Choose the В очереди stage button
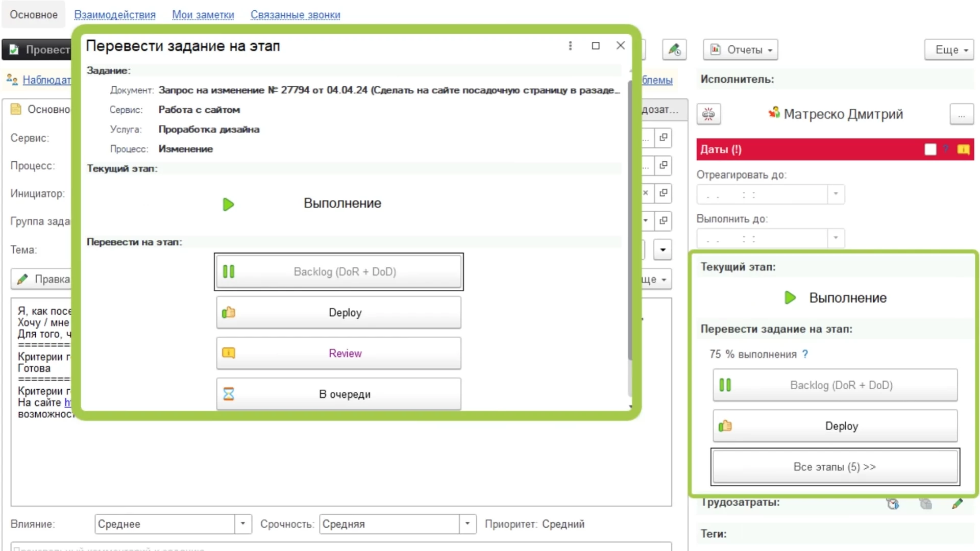The image size is (980, 551). pyautogui.click(x=338, y=394)
